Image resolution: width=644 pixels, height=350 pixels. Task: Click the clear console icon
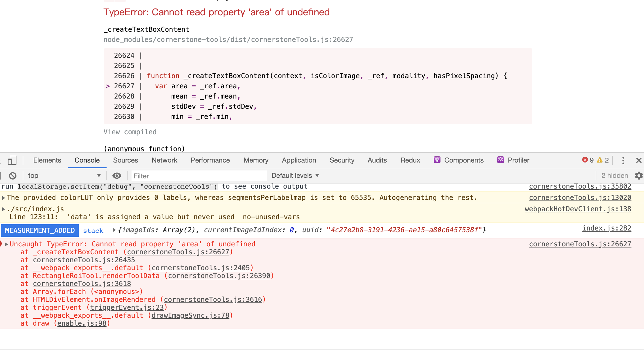(12, 176)
